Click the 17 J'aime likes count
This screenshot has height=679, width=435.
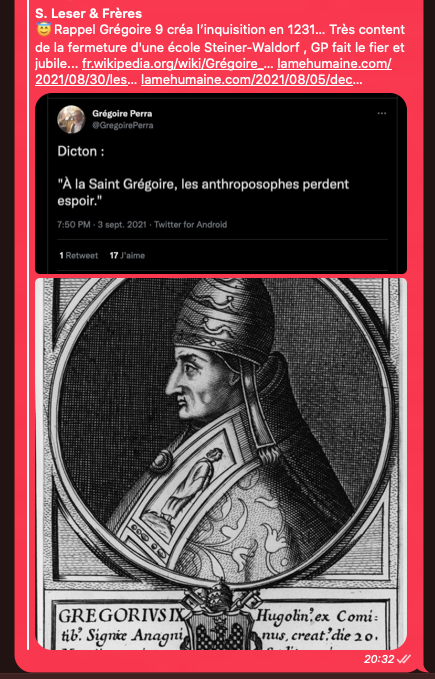pyautogui.click(x=127, y=255)
